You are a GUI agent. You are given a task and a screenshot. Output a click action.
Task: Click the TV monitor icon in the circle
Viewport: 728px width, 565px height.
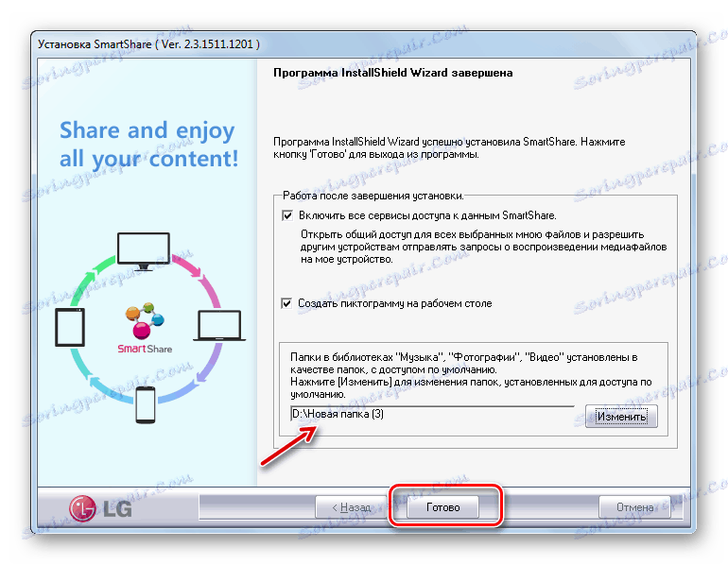click(x=144, y=251)
